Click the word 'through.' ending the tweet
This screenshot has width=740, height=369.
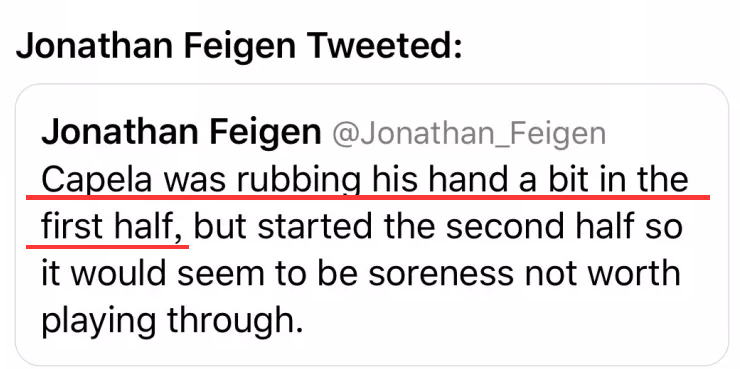tap(235, 319)
